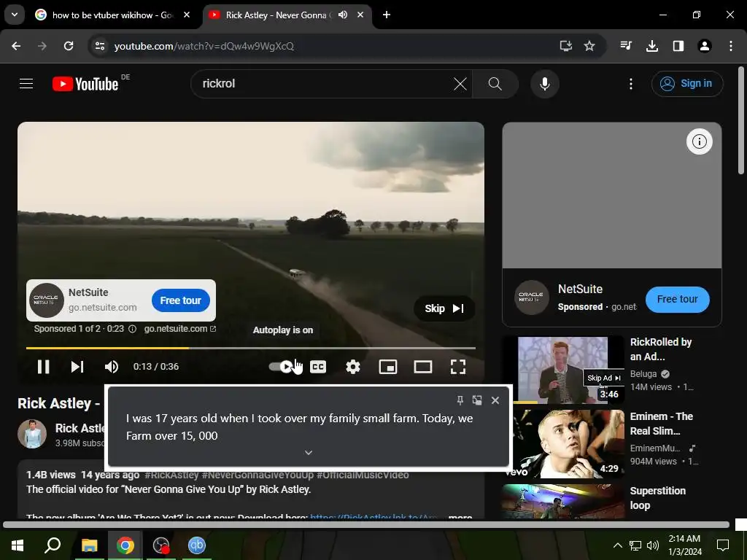
Task: Enable miniplayer mode
Action: (x=388, y=367)
